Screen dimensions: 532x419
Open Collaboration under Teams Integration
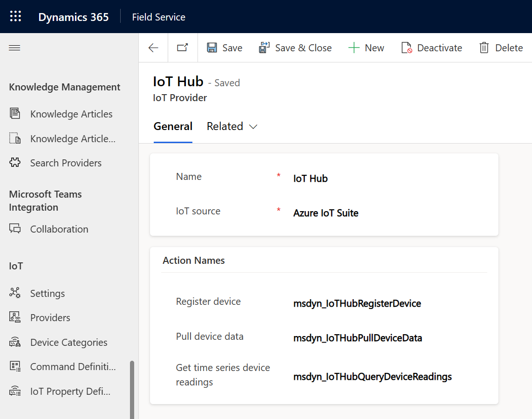(x=59, y=229)
